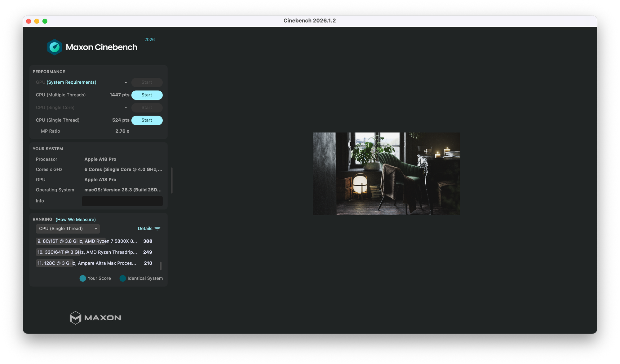
Task: Click the Identical System legend circle
Action: [123, 278]
